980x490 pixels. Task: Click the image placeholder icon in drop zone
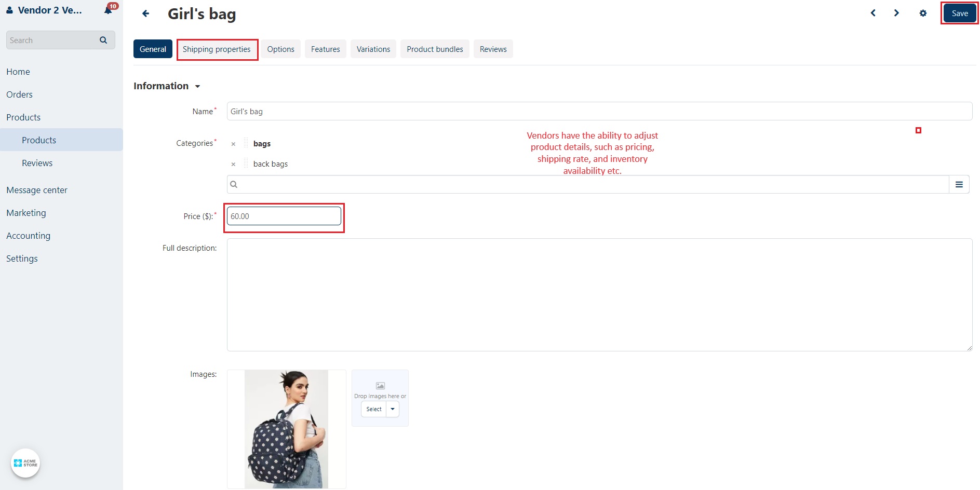coord(380,386)
